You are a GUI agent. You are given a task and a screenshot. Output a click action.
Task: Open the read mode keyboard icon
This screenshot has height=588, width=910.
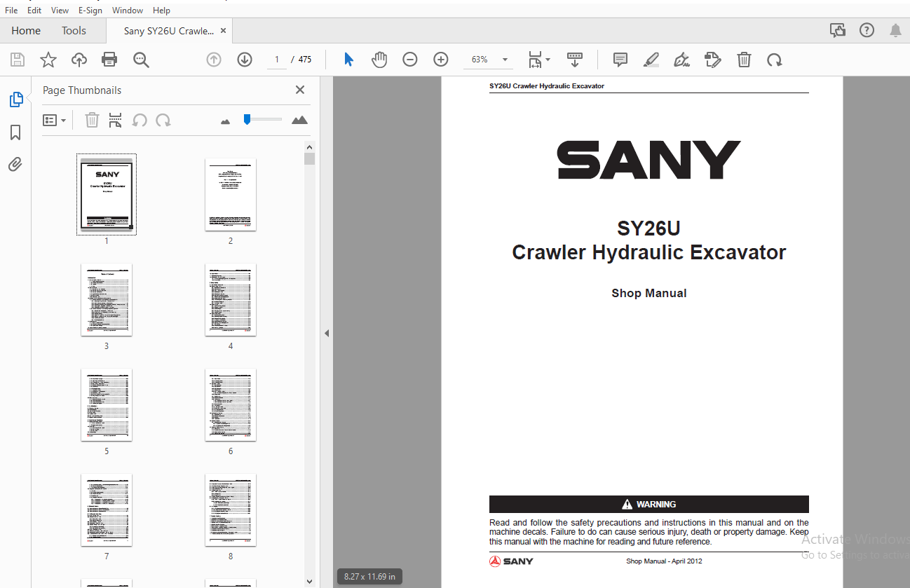click(575, 60)
